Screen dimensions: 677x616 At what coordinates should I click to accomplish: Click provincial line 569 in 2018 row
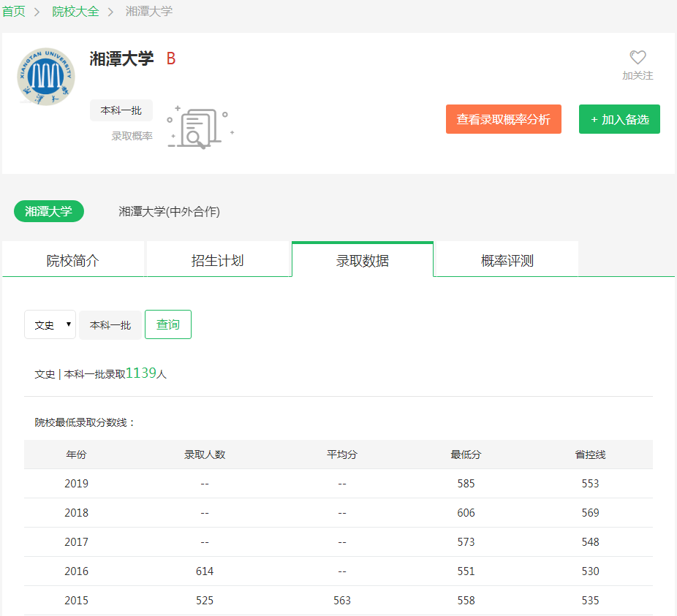tap(590, 513)
